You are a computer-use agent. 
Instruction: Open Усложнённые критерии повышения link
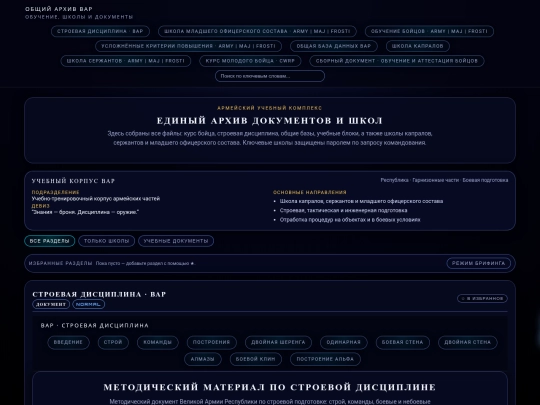click(x=188, y=46)
